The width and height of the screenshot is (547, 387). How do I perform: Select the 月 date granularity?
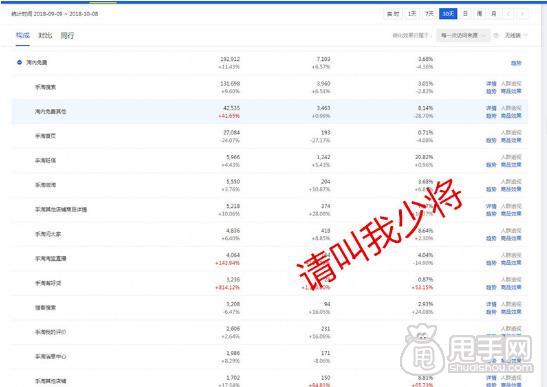coord(494,14)
